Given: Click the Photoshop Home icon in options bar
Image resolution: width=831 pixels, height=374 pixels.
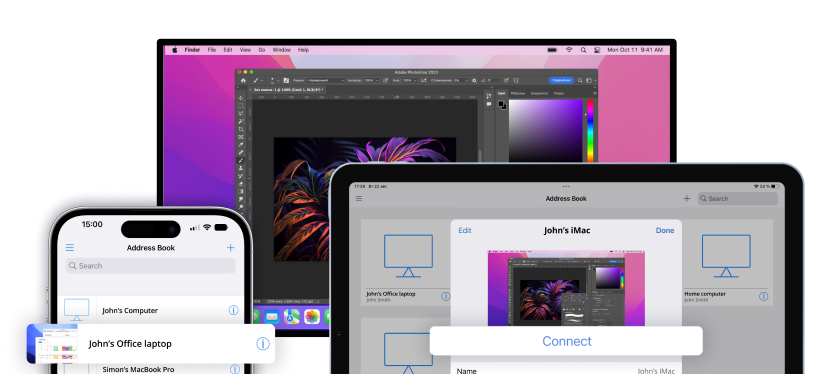Looking at the screenshot, I should [243, 81].
